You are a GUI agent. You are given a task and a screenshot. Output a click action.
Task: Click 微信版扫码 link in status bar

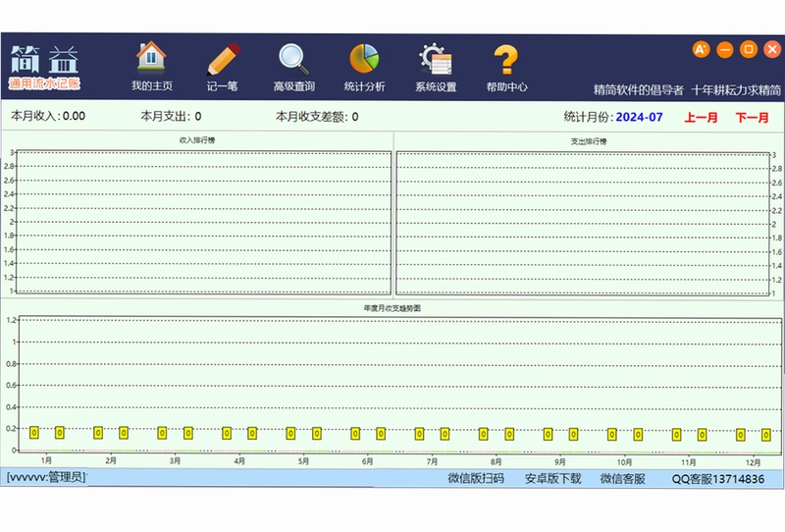coord(476,478)
